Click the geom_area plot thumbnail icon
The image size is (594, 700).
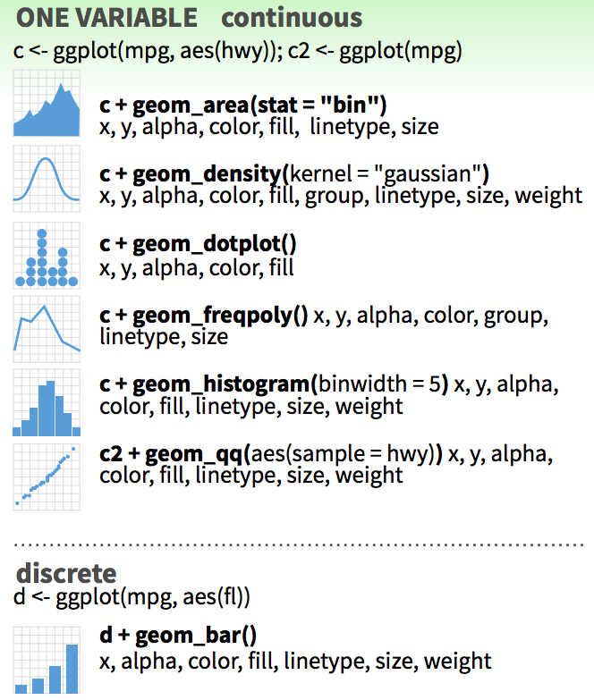coord(47,109)
